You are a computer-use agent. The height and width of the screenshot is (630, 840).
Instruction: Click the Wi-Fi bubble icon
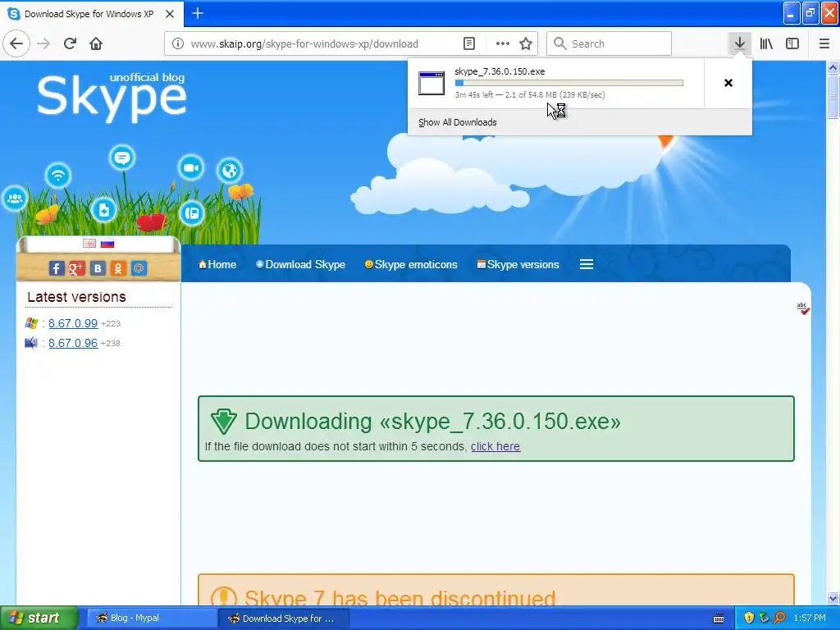[58, 176]
